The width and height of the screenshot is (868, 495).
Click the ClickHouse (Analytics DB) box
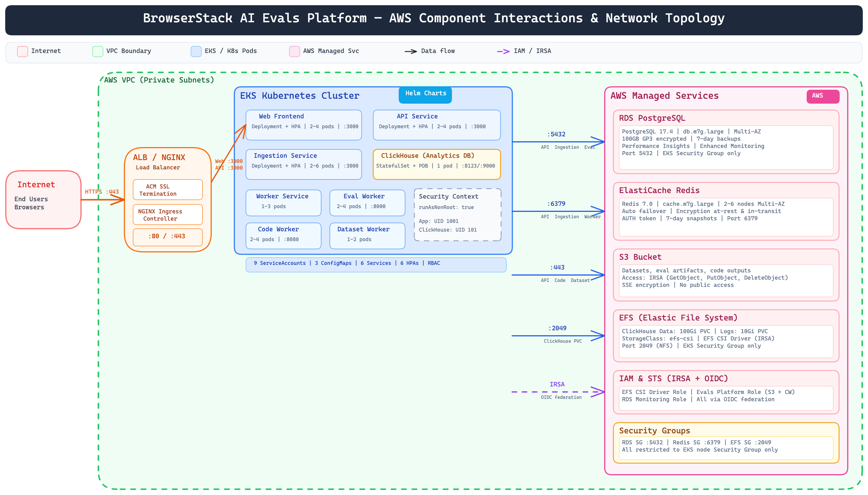point(437,164)
